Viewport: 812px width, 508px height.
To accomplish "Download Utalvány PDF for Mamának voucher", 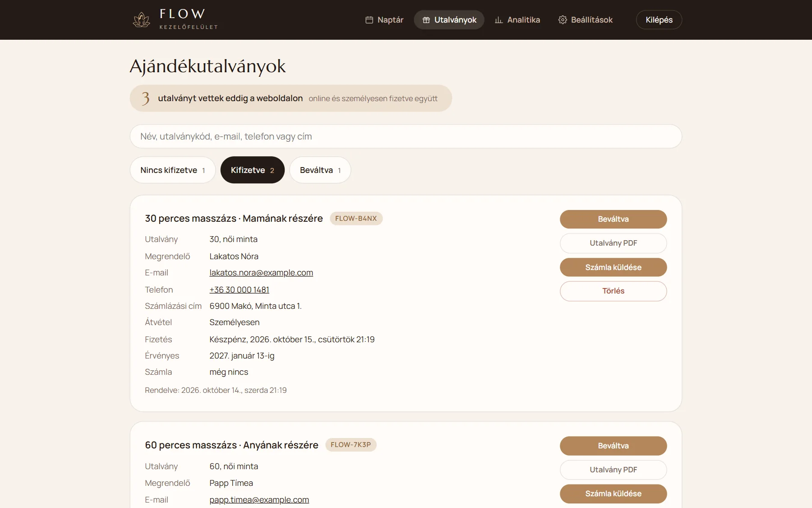I will (x=613, y=243).
